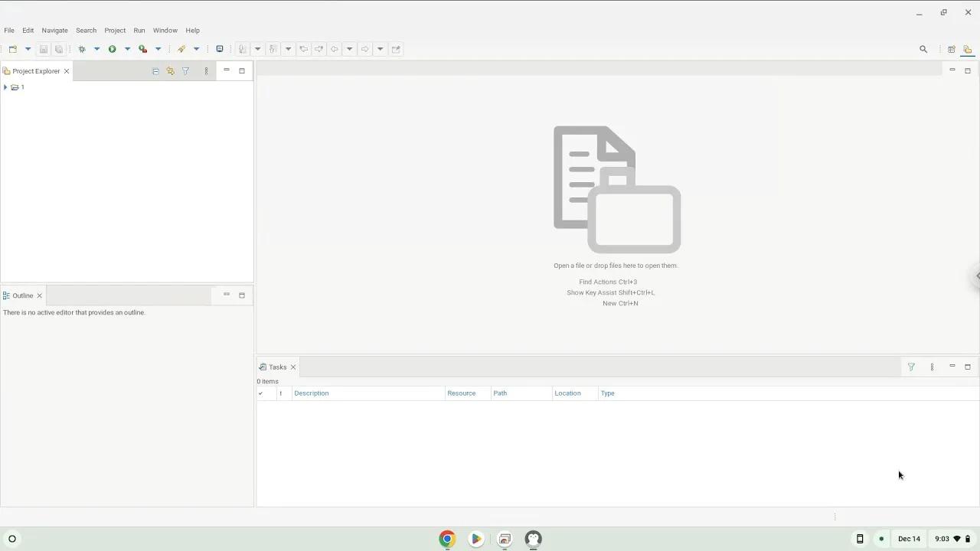The height and width of the screenshot is (551, 980).
Task: Save the current file via the Save icon
Action: coord(44,49)
